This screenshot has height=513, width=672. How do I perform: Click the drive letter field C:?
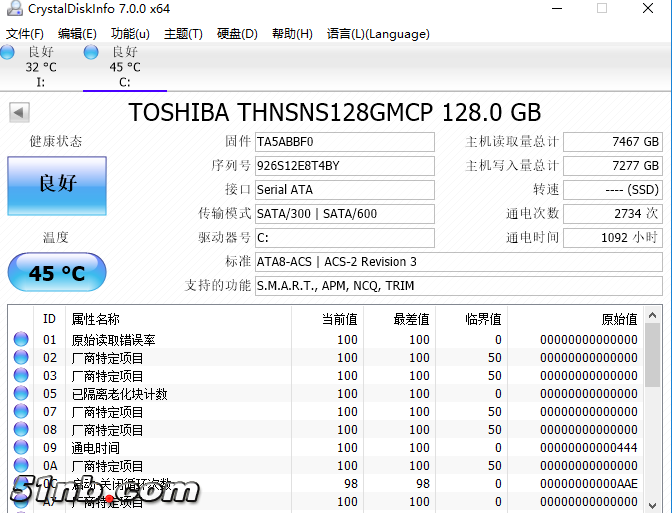(345, 238)
